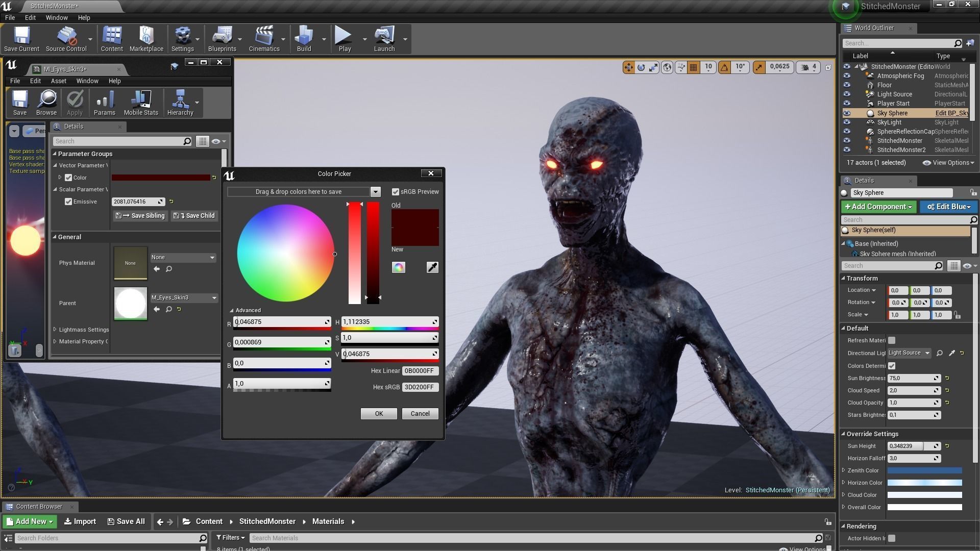Screen dimensions: 980x551
Task: Open the Asset menu in material editor
Action: [x=58, y=81]
